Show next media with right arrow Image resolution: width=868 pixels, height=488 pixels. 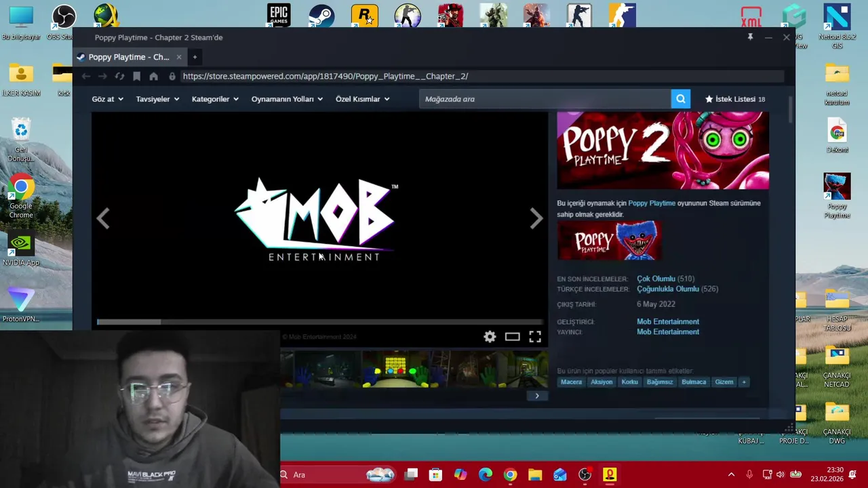(536, 218)
